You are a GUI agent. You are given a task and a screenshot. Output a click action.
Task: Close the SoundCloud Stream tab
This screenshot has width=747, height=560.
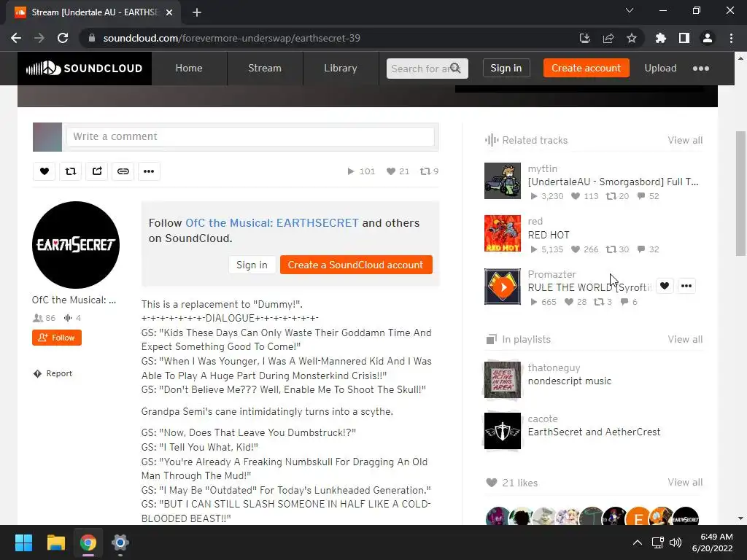pos(169,12)
